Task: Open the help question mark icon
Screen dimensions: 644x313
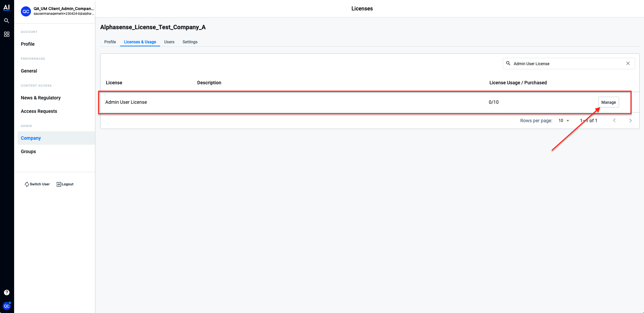Action: [x=7, y=293]
